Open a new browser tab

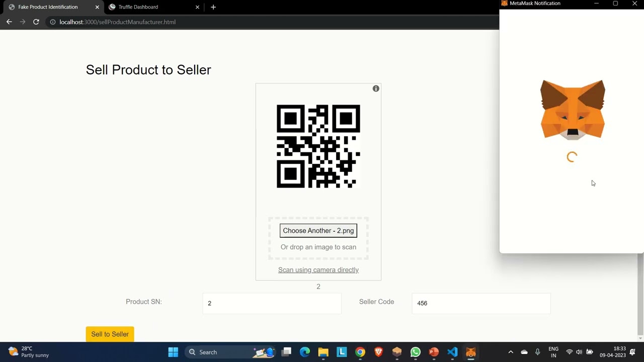tap(213, 7)
